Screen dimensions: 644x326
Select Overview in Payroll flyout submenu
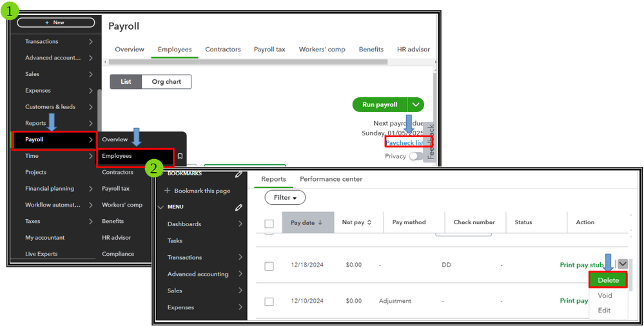point(115,140)
